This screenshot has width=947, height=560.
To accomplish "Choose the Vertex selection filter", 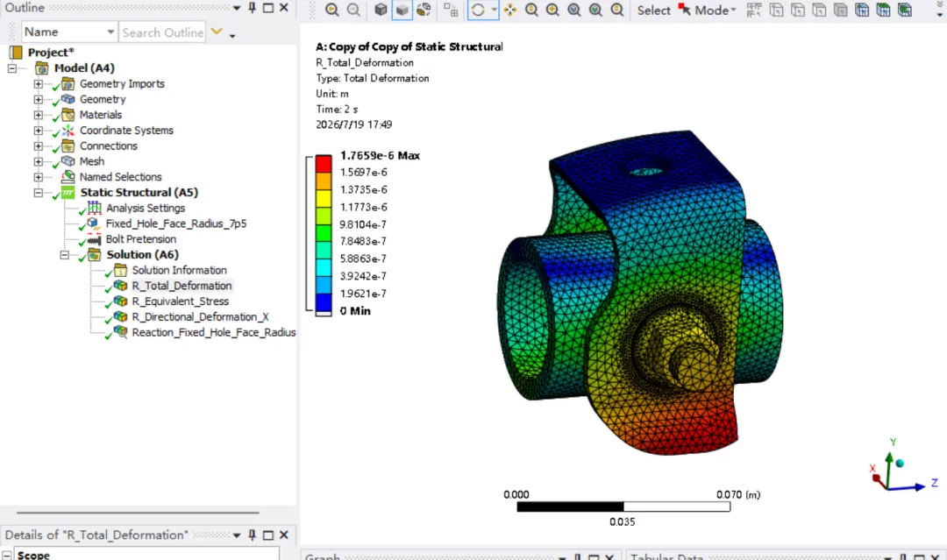I will (776, 10).
